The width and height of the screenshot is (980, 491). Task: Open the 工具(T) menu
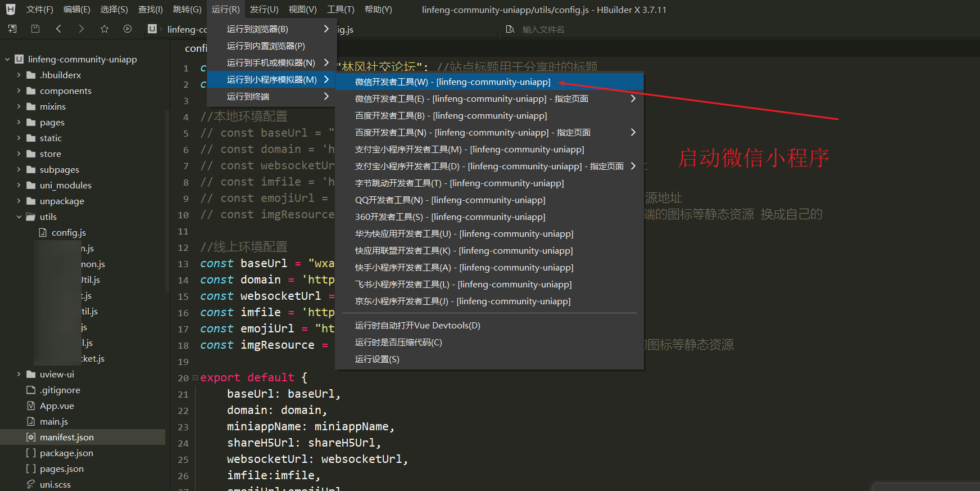coord(341,10)
